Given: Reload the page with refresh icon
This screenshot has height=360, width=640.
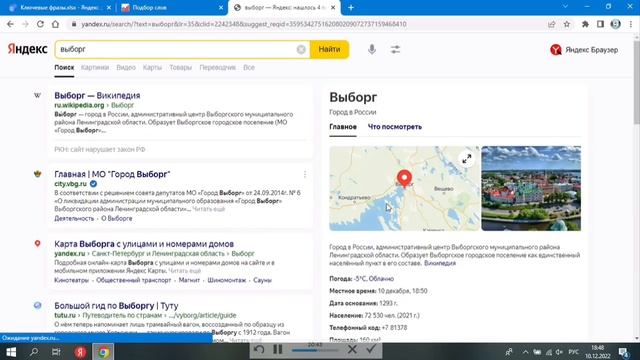Looking at the screenshot, I should tap(40, 24).
